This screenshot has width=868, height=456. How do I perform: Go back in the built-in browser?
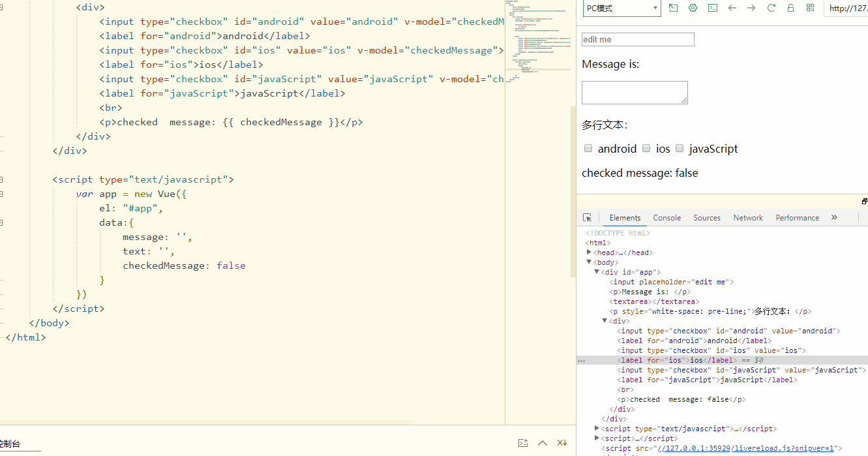point(732,8)
